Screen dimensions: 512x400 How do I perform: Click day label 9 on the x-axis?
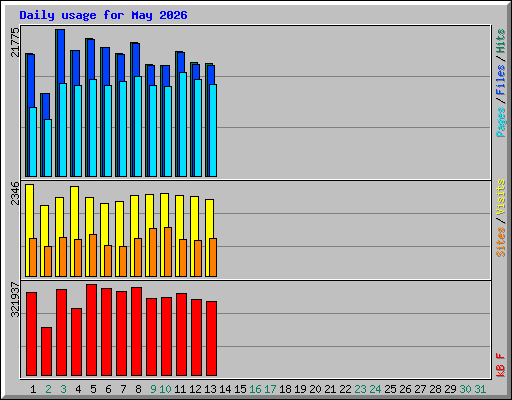pos(153,389)
